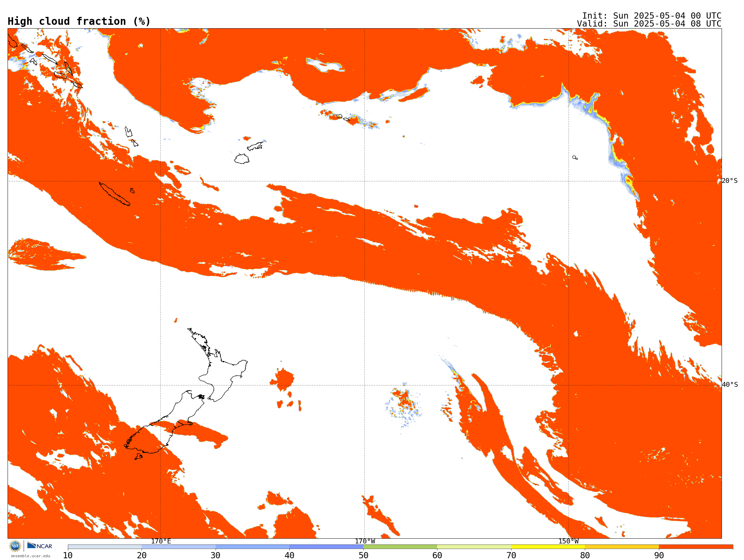Click the colorbar tick label 30
This screenshot has width=744, height=560.
tap(216, 556)
